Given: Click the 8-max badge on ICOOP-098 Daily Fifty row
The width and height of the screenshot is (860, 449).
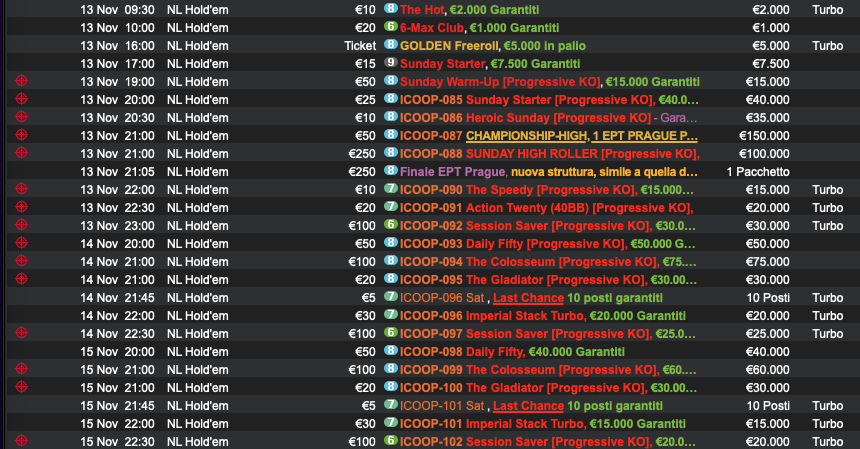Looking at the screenshot, I should [x=391, y=350].
